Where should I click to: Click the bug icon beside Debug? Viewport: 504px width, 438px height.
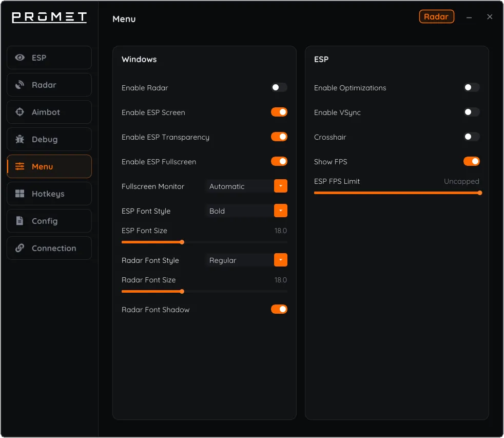coord(20,139)
